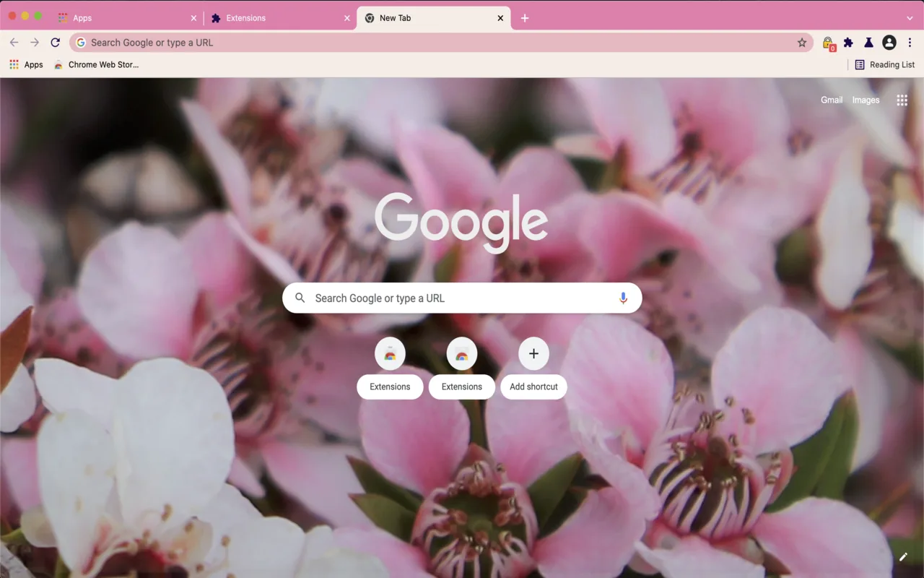This screenshot has width=924, height=578.
Task: Close the New Tab tab
Action: pyautogui.click(x=500, y=18)
